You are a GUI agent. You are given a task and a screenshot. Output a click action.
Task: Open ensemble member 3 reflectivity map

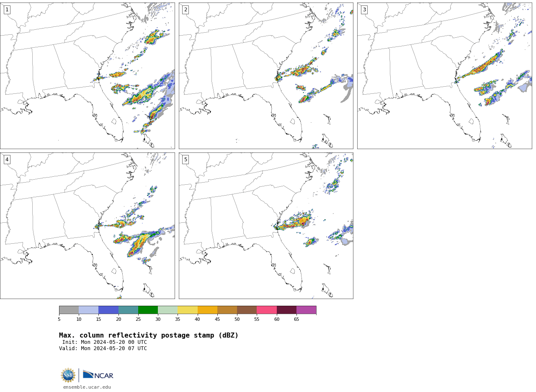(445, 76)
